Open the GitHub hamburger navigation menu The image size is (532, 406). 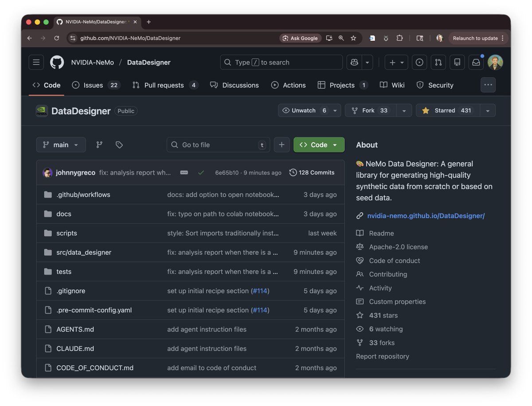(36, 62)
